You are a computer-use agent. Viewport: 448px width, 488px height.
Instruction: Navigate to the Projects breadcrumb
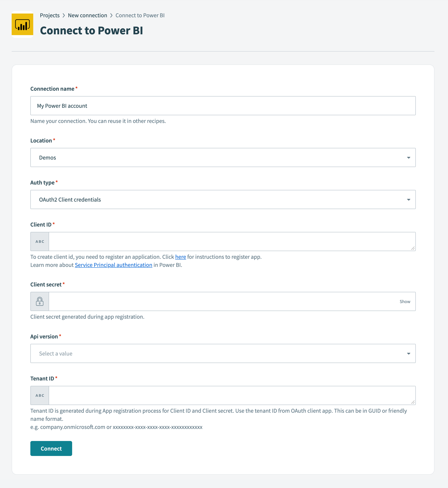coord(50,15)
